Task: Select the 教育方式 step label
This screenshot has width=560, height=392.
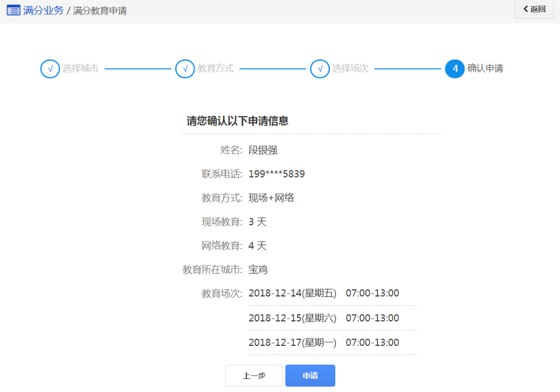Action: 216,69
